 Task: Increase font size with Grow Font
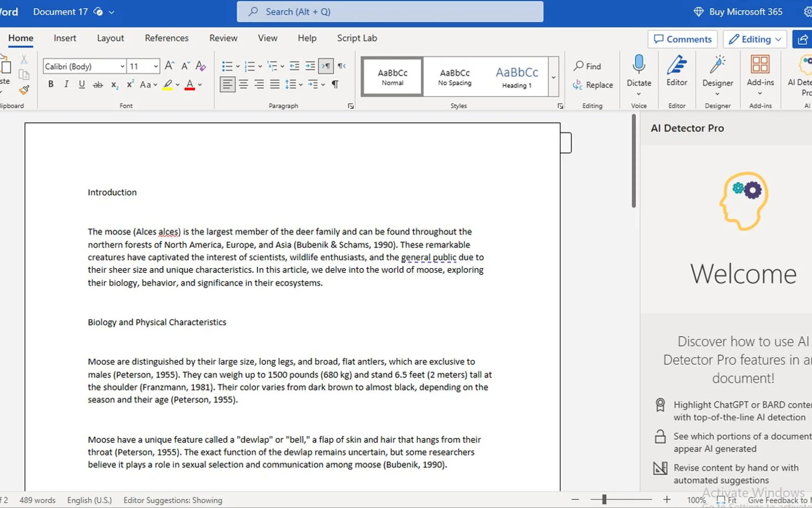pyautogui.click(x=170, y=66)
